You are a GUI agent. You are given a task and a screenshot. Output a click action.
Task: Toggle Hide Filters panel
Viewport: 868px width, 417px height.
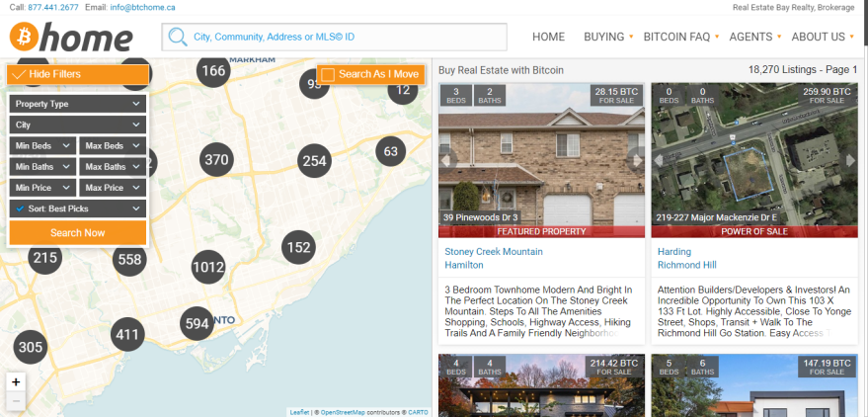coord(78,74)
